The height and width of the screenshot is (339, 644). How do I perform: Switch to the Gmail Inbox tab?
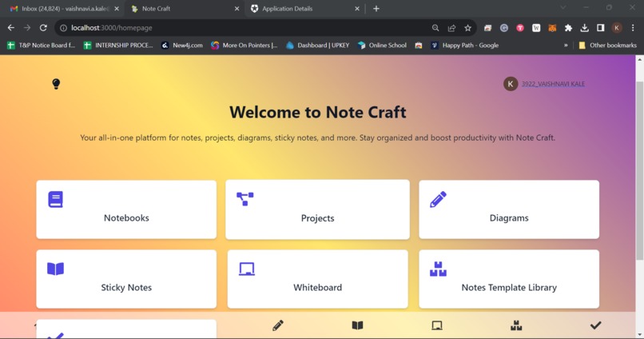point(64,9)
